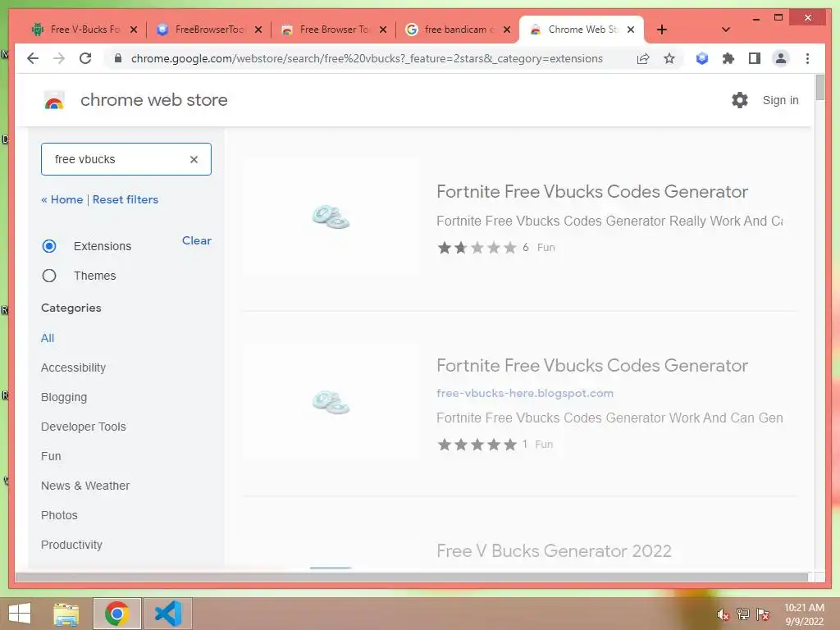Viewport: 840px width, 630px height.
Task: Close the Free Browser To tab
Action: (383, 30)
